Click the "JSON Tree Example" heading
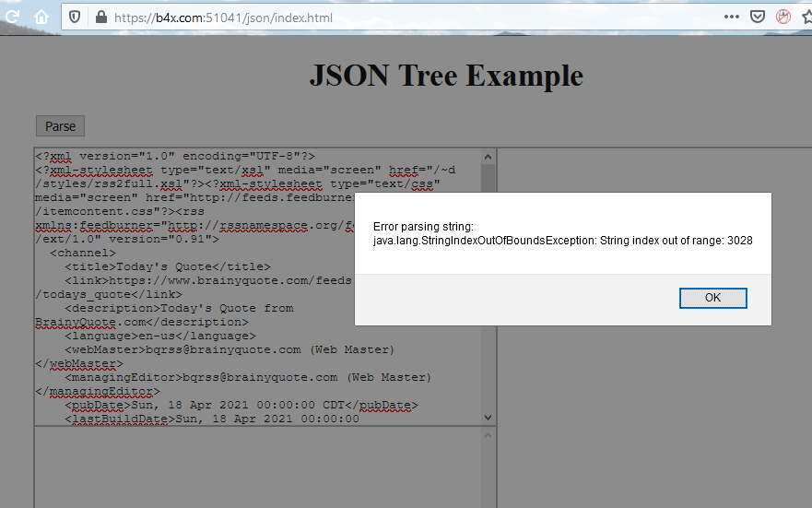Screen dimensions: 812x508 tap(446, 76)
